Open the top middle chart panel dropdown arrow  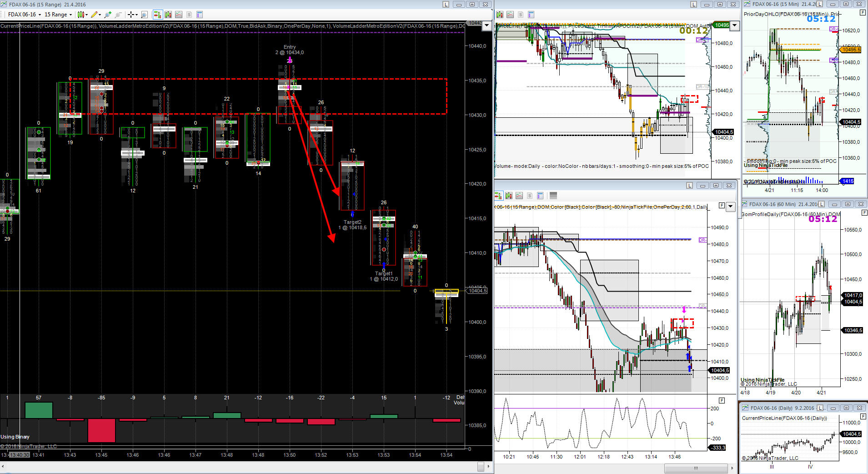pyautogui.click(x=734, y=25)
